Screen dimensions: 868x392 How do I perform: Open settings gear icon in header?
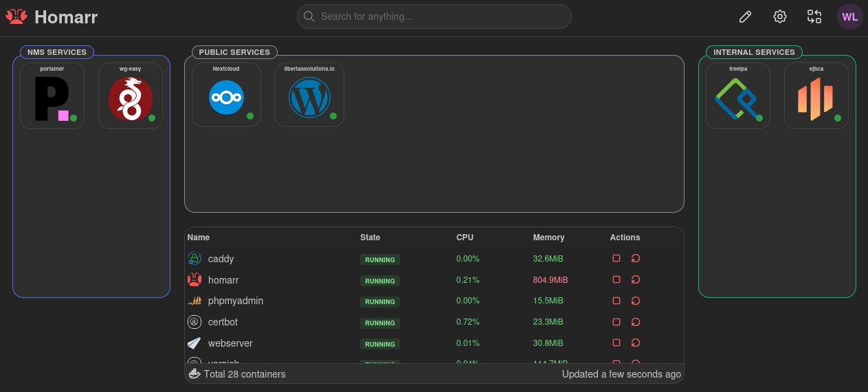[x=779, y=16]
